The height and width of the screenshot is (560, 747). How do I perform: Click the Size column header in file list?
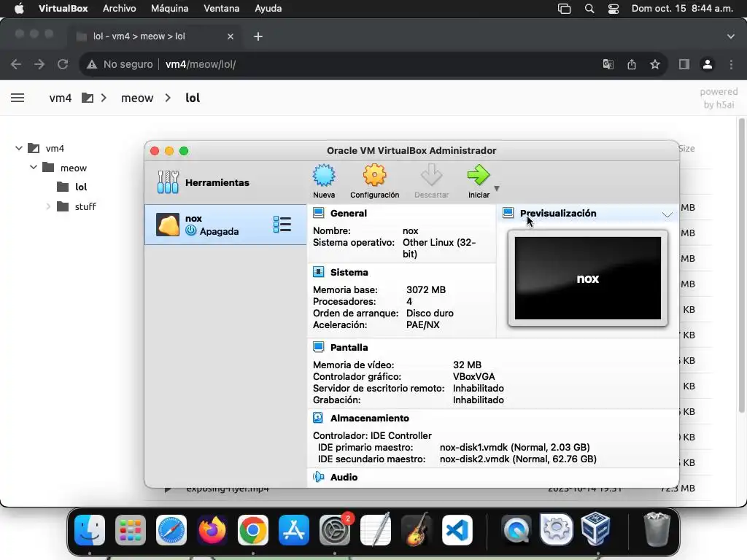686,149
